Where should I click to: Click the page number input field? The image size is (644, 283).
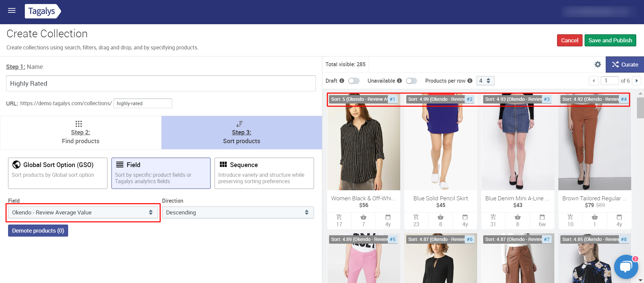point(609,81)
